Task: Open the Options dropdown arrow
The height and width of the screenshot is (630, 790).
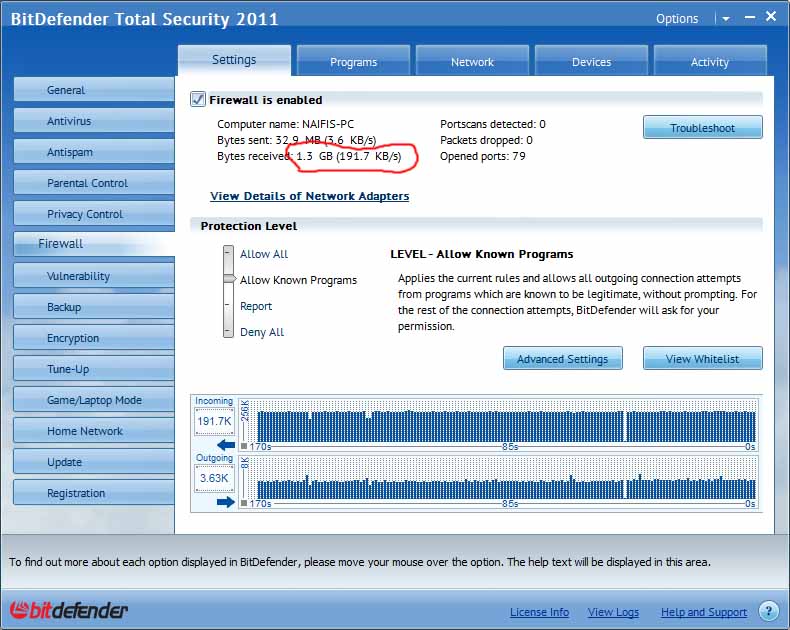Action: click(x=726, y=19)
